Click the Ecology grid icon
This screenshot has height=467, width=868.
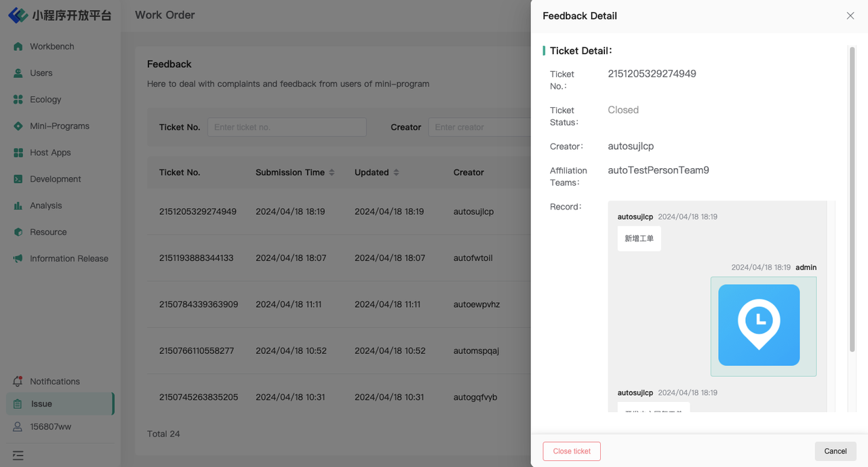(18, 100)
